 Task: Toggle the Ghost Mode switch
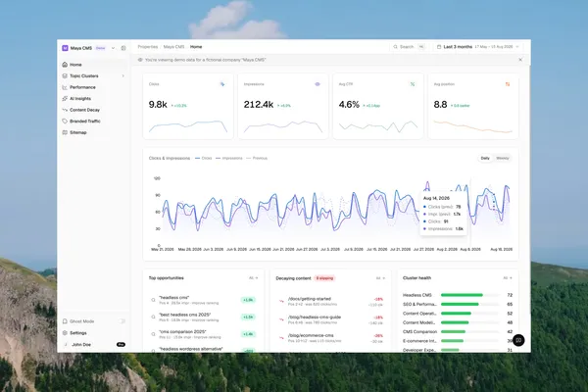point(122,321)
